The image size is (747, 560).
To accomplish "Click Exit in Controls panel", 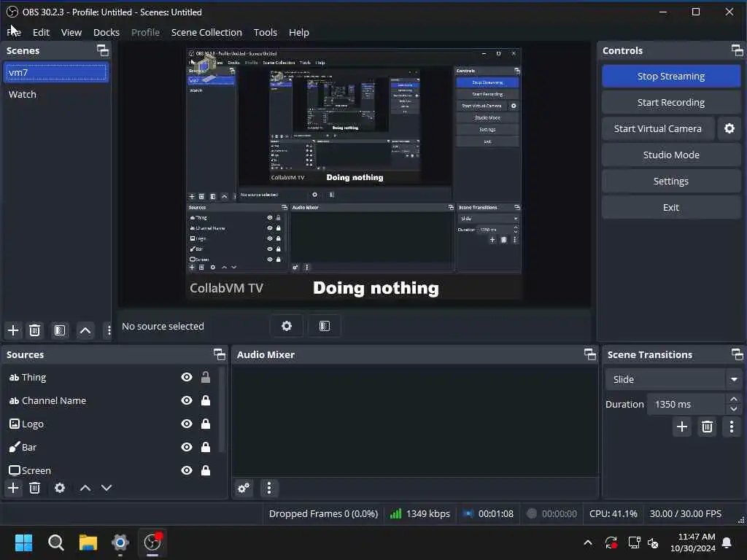I will [671, 207].
